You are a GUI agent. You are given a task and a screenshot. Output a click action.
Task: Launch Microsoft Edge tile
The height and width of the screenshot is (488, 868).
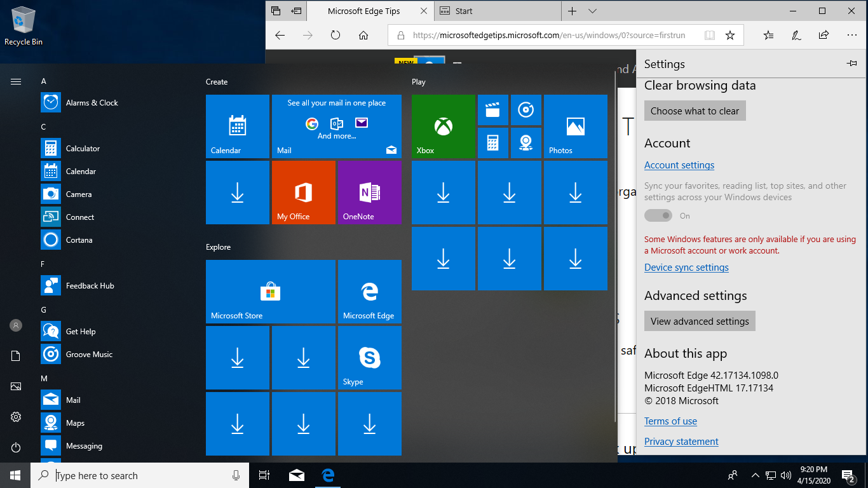[x=370, y=292]
